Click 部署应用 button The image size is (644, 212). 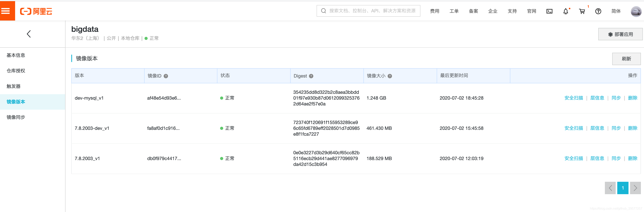tap(621, 34)
